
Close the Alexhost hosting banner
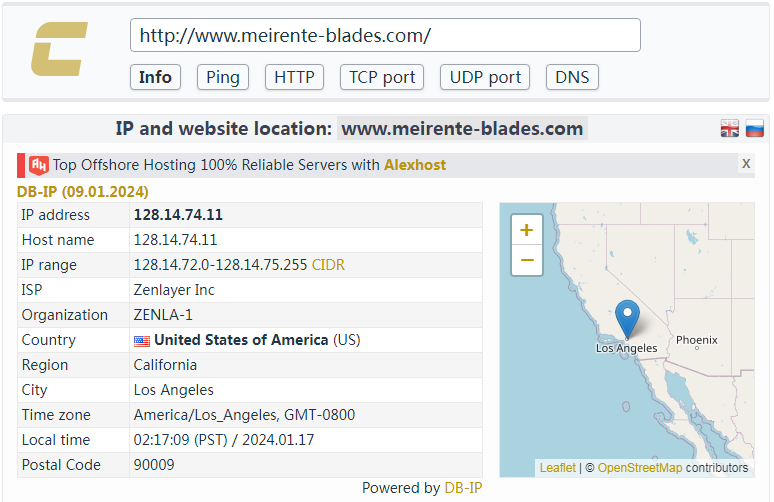pyautogui.click(x=746, y=164)
